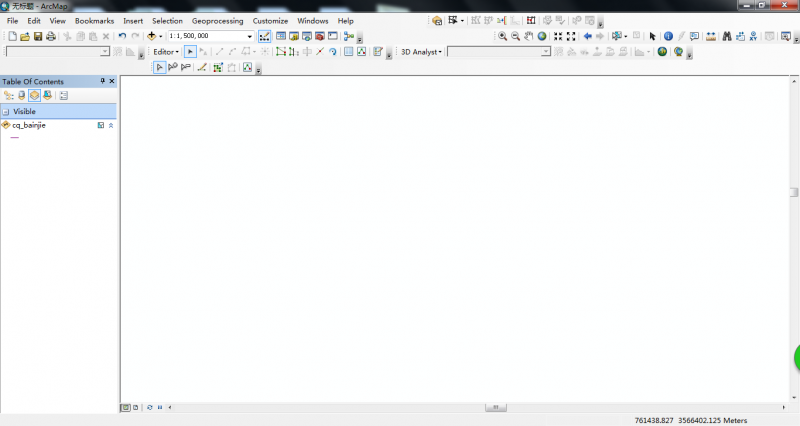Pin the Table Of Contents panel
Screen dimensions: 800x426
click(x=103, y=81)
